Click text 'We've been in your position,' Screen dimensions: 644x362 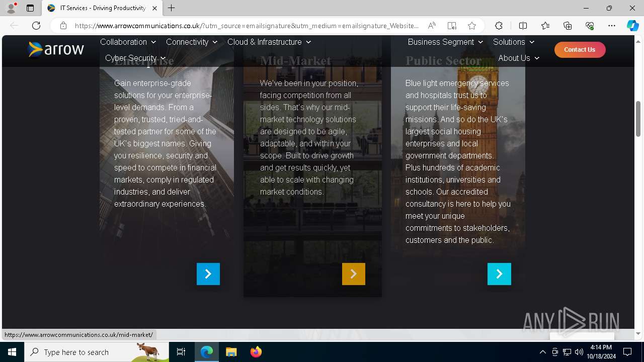pyautogui.click(x=309, y=83)
